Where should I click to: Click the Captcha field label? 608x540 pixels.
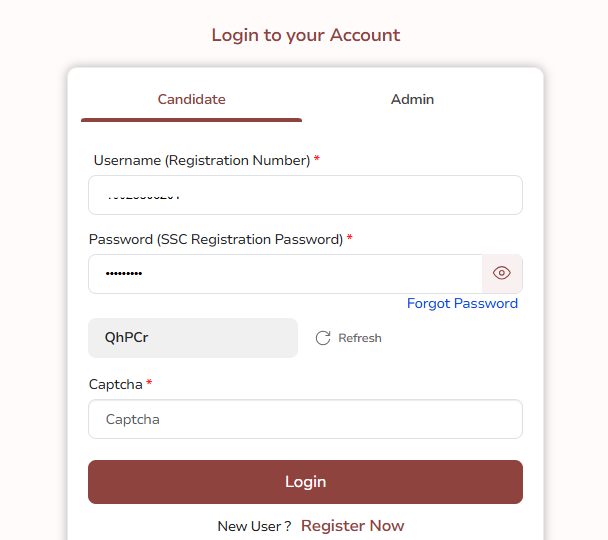point(116,384)
